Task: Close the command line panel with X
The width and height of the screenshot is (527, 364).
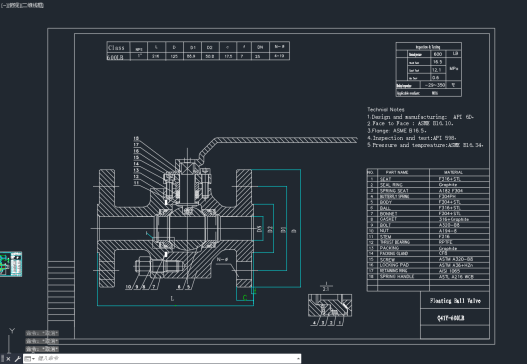Action: 8,359
